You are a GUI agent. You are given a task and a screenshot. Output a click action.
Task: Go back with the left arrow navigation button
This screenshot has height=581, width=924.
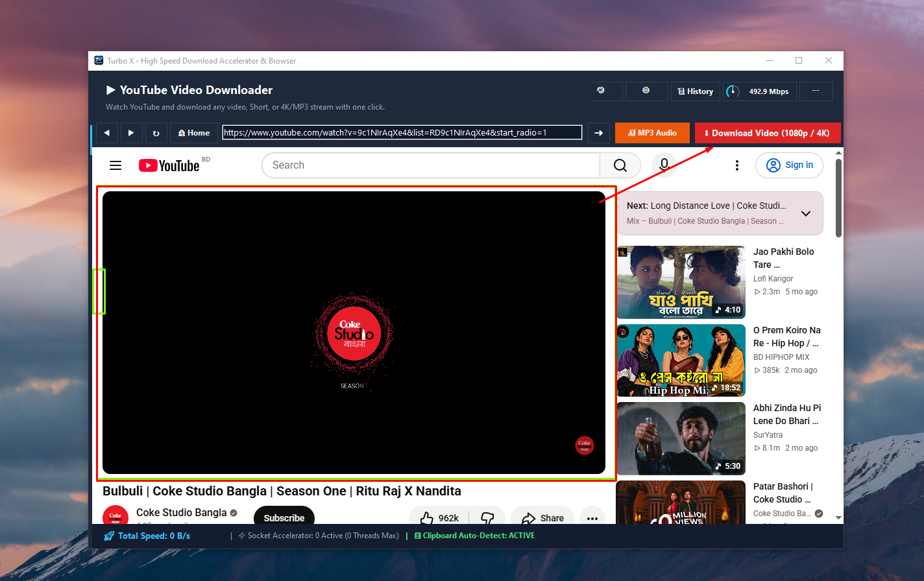pyautogui.click(x=106, y=133)
